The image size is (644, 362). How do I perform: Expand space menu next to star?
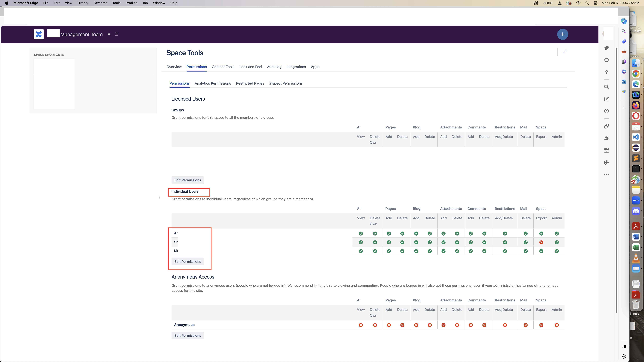[116, 34]
